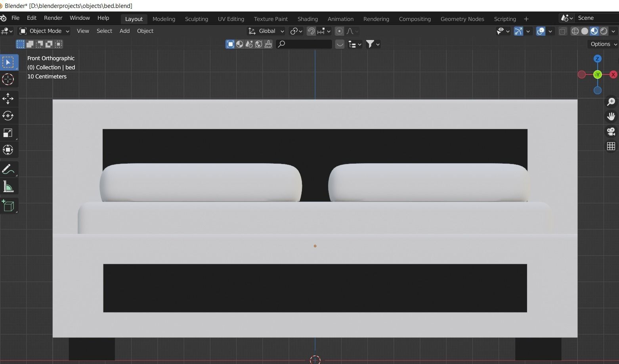The image size is (619, 364).
Task: Switch to material preview shading
Action: coord(594,31)
